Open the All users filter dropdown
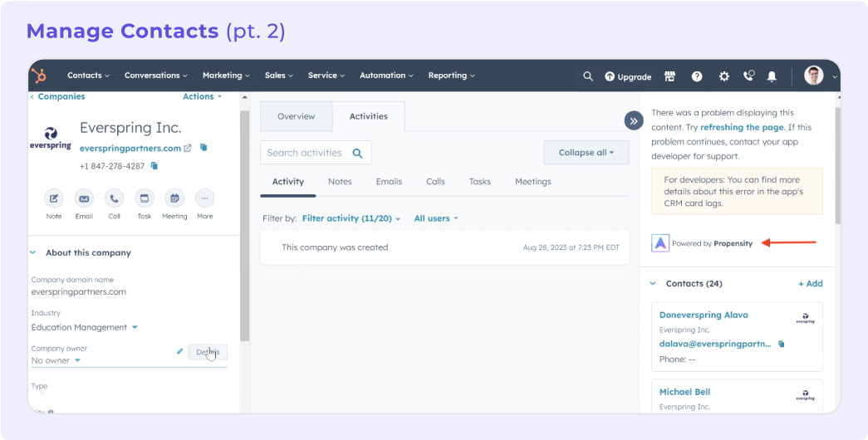The image size is (868, 440). (x=436, y=218)
